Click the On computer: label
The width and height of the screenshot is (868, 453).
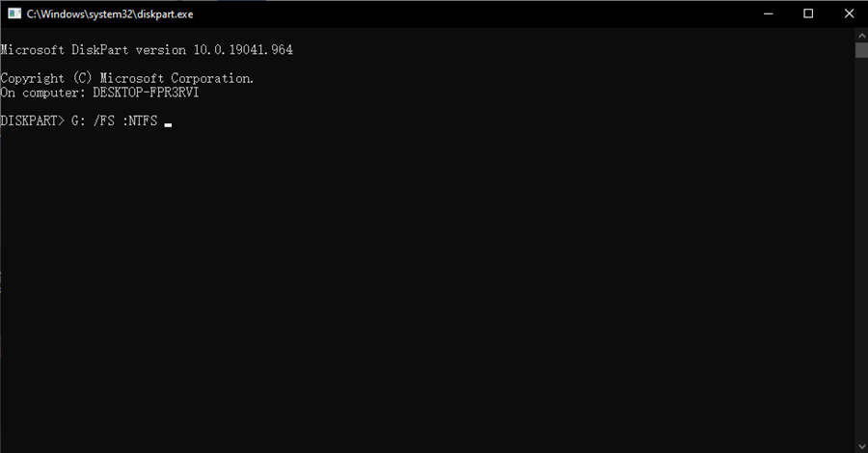point(42,93)
